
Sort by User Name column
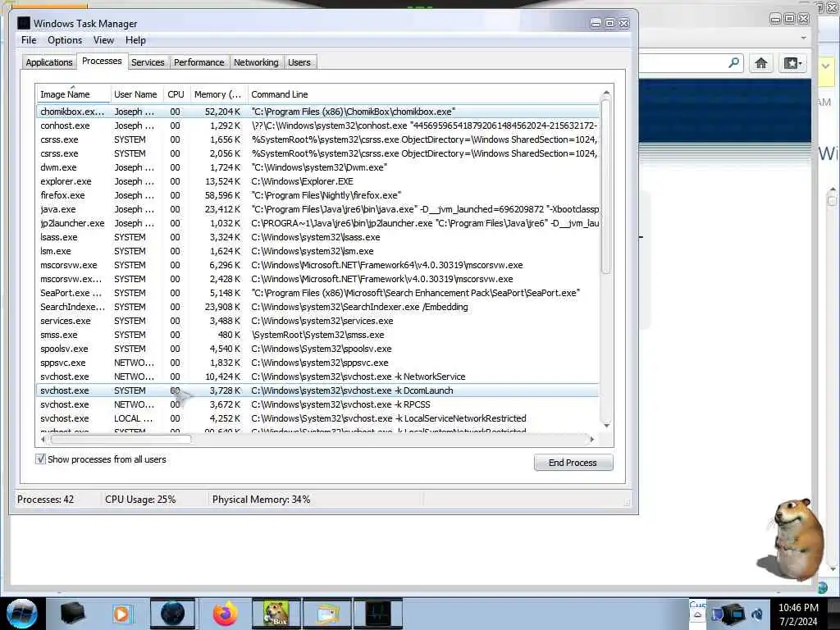click(135, 94)
